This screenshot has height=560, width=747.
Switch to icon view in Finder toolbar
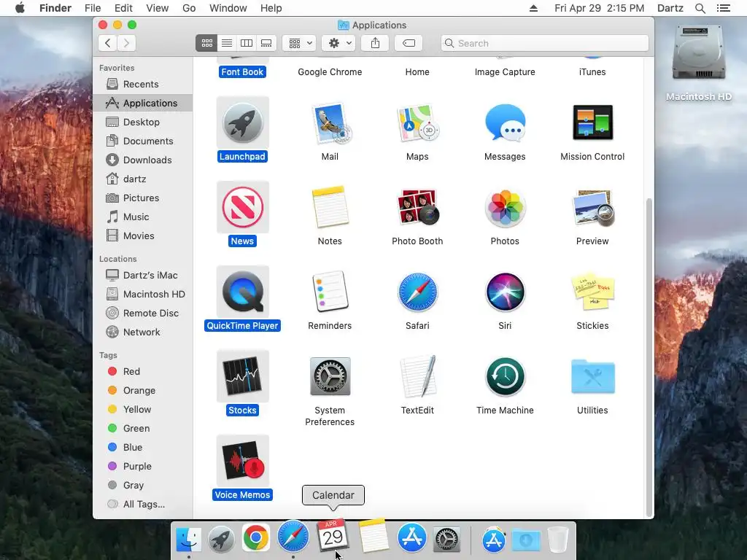coord(206,43)
